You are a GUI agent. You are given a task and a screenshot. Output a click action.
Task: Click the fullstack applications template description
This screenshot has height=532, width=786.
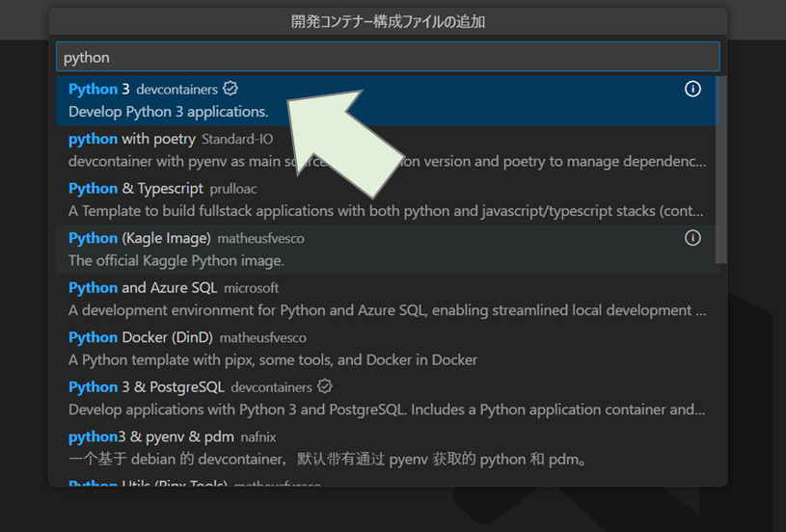coord(386,211)
